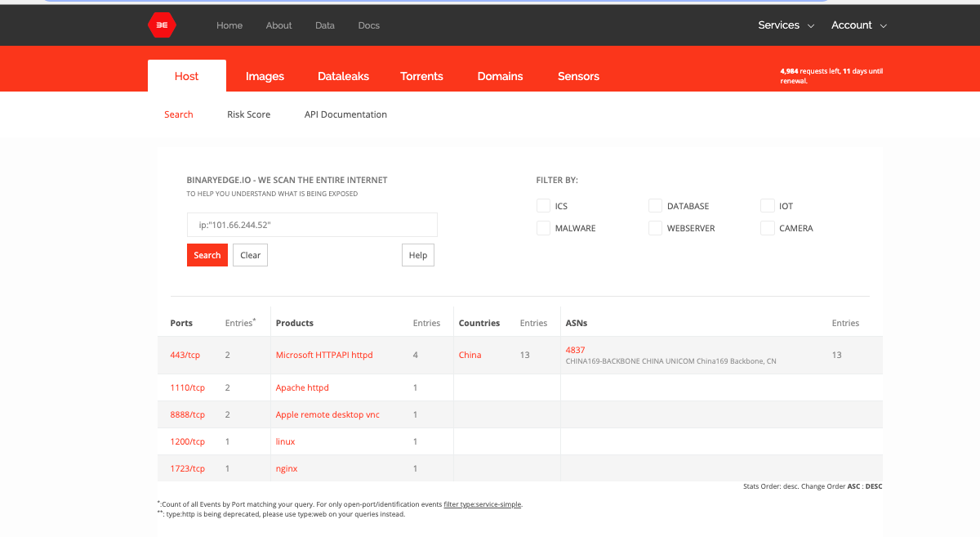Expand the Services dropdown
Image resolution: width=980 pixels, height=537 pixels.
point(786,25)
